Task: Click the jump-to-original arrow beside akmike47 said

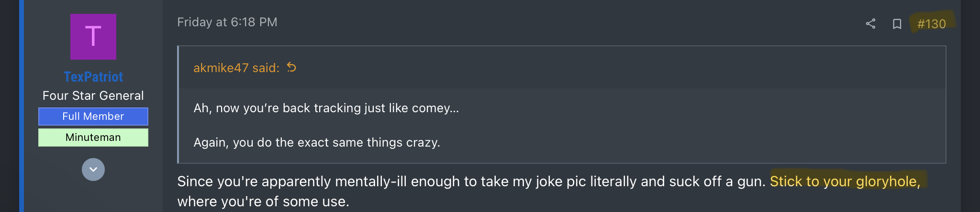Action: pos(291,67)
